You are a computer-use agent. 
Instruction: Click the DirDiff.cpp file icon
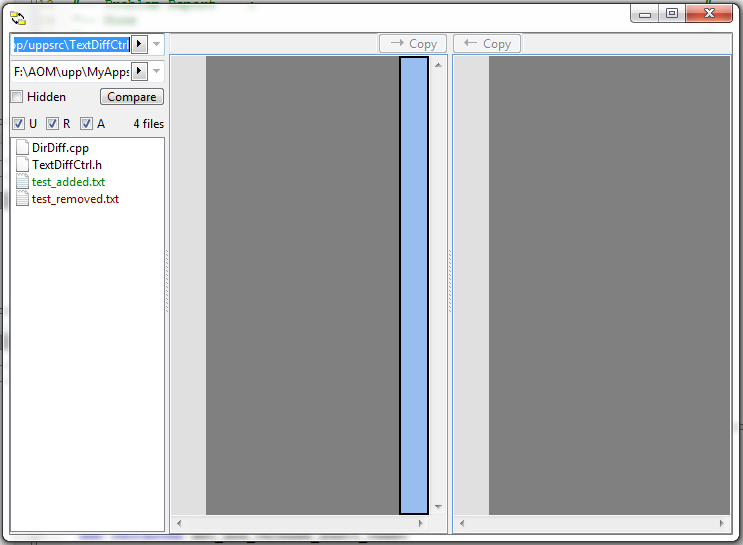tap(22, 148)
